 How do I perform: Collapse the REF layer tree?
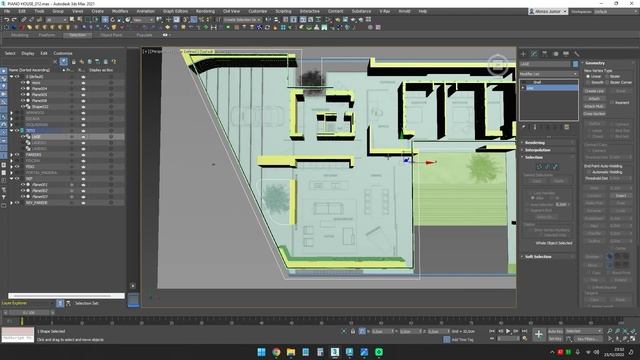click(11, 178)
